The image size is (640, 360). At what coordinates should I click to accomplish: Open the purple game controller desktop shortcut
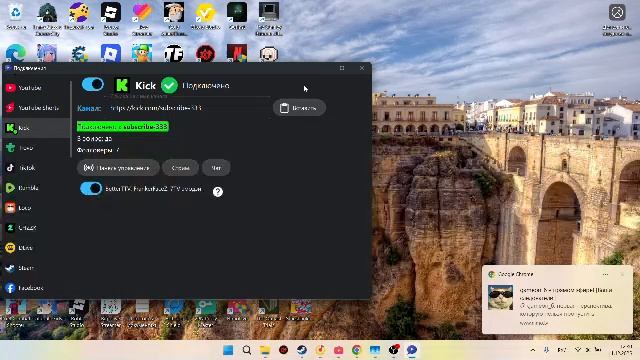79,16
